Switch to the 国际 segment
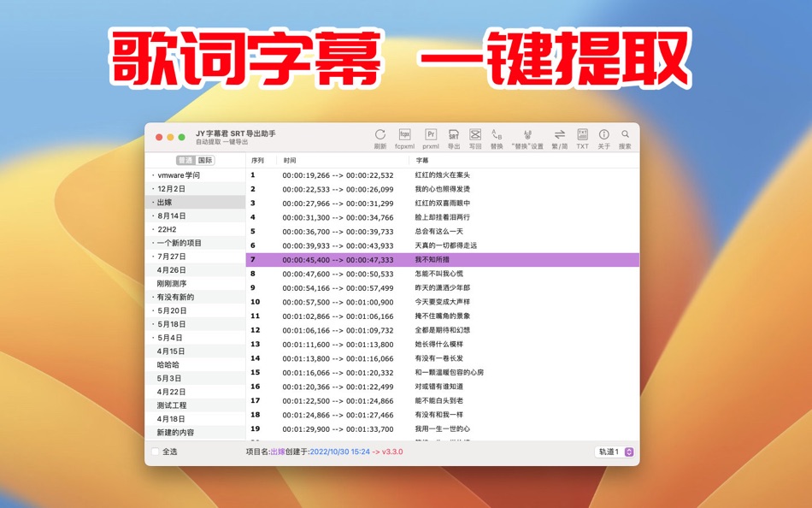This screenshot has height=508, width=812. tap(205, 160)
